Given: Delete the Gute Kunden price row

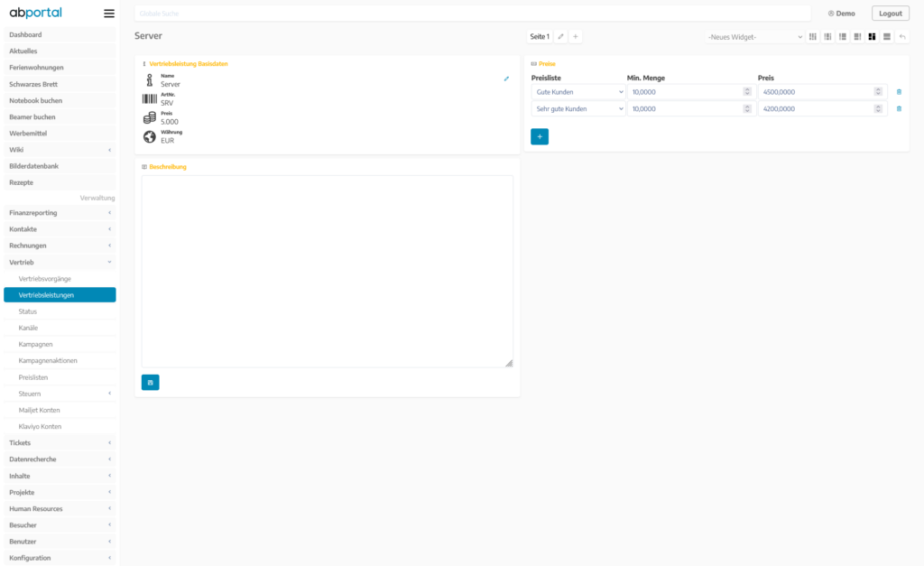Looking at the screenshot, I should coord(899,92).
